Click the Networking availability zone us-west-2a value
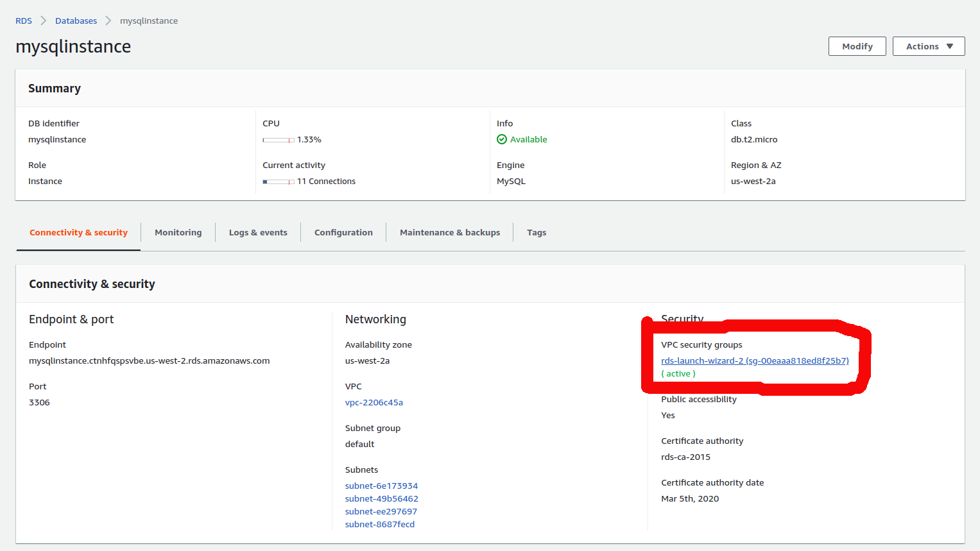 [x=367, y=360]
